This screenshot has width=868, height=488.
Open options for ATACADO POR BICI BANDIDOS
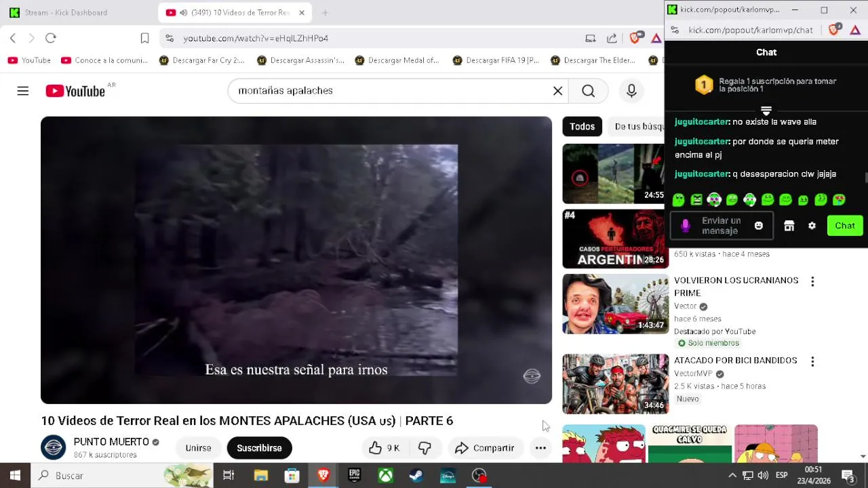(x=812, y=361)
